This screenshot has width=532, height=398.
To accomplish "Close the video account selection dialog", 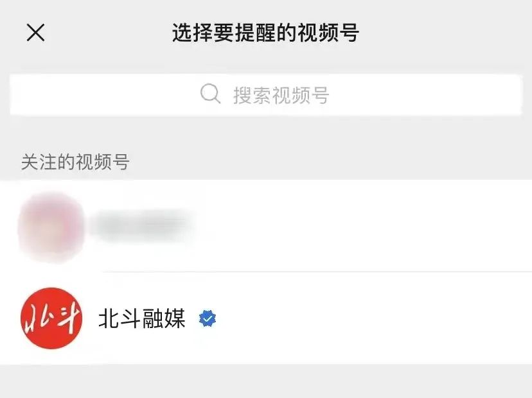I will (35, 33).
